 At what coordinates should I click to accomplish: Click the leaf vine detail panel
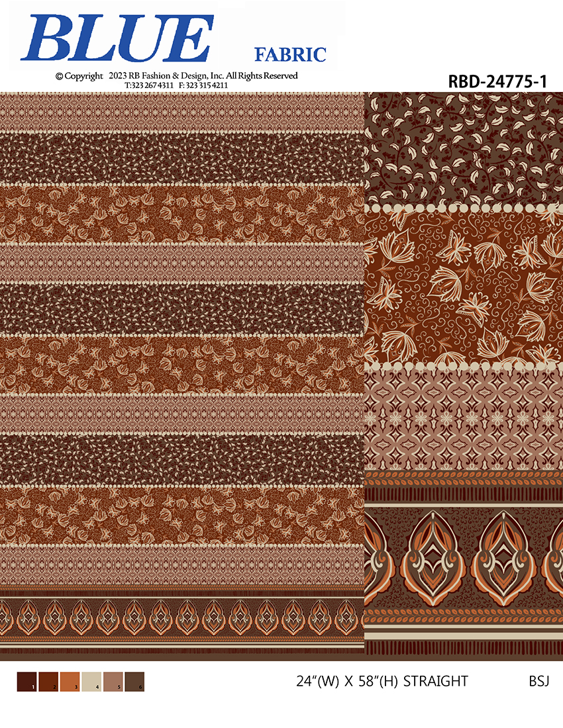(x=464, y=148)
